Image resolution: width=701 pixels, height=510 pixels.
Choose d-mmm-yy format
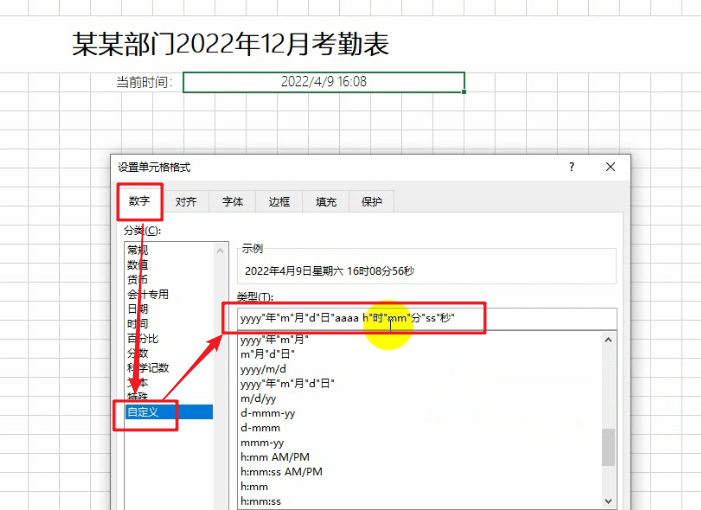click(268, 413)
